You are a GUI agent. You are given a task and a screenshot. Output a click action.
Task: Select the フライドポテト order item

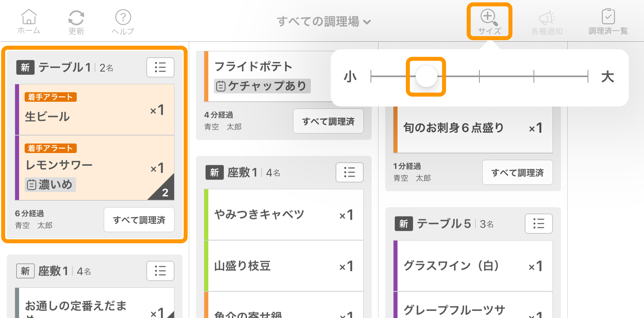(267, 76)
